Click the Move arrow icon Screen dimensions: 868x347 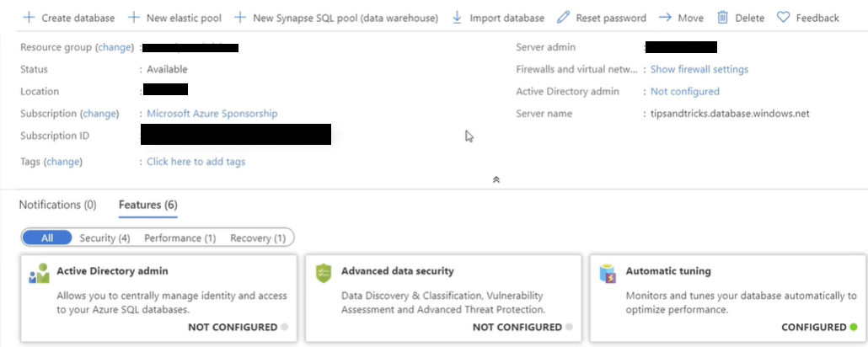tap(665, 18)
